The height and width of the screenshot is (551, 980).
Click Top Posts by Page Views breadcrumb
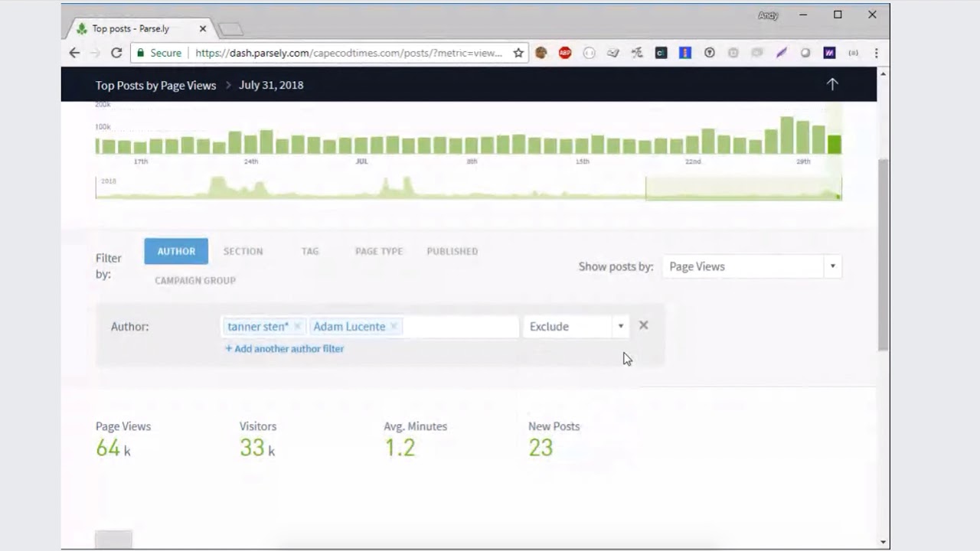coord(155,85)
